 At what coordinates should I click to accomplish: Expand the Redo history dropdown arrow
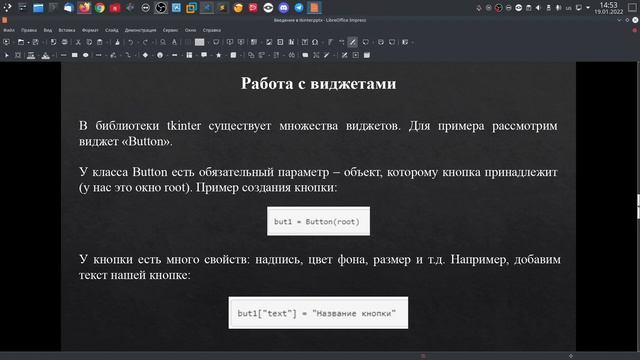coord(153,42)
